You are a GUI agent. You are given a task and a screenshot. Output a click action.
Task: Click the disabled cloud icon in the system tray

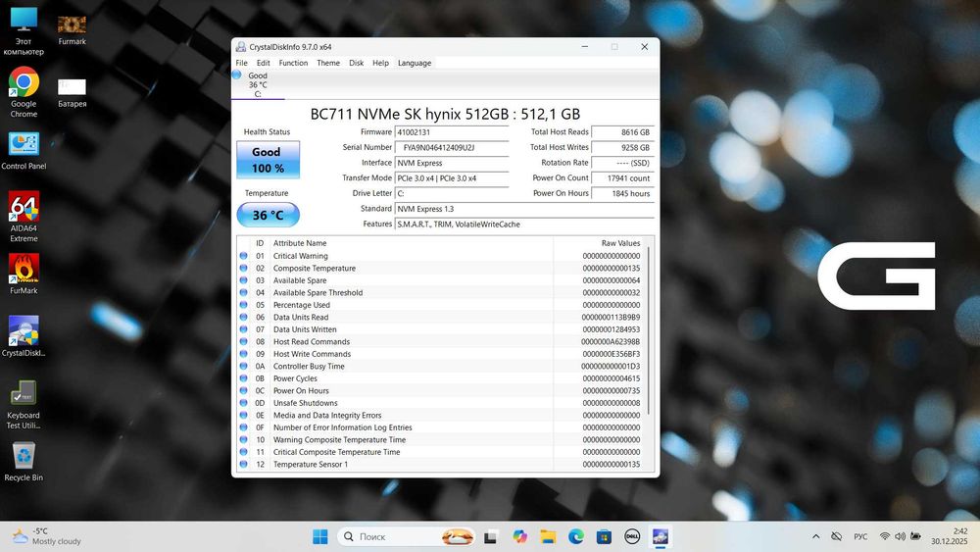pos(836,536)
